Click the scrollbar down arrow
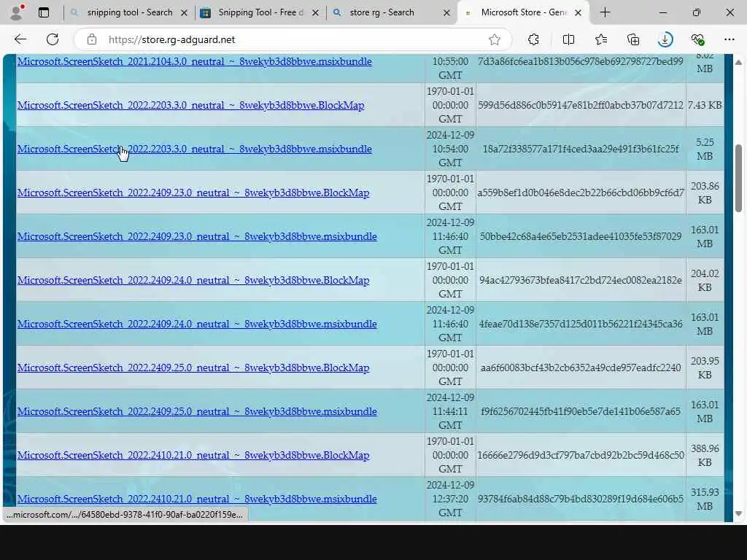 coord(738,514)
